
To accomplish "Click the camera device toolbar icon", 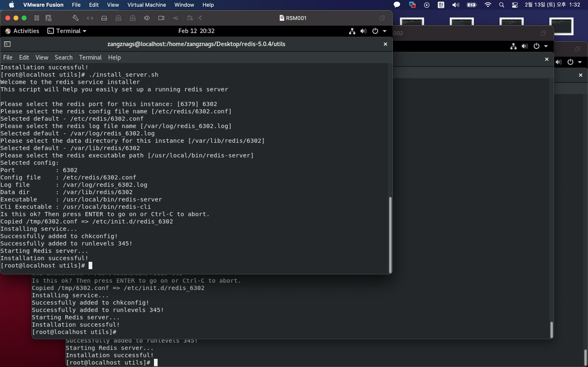I will click(x=161, y=18).
